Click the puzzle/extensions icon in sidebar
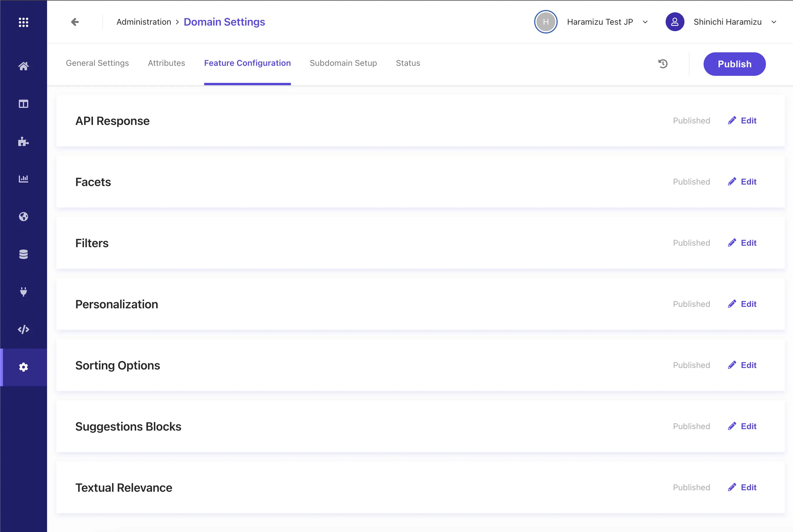Viewport: 793px width, 532px height. [x=24, y=141]
